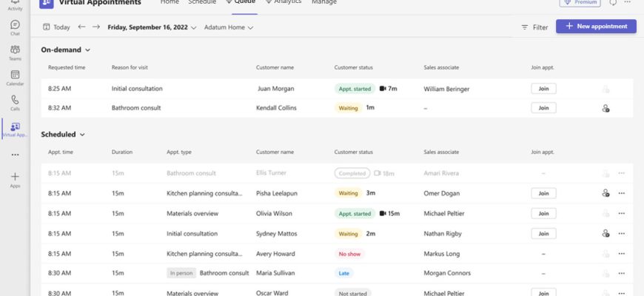Screen dimensions: 644x296
Task: Select Virtual Appointments app in sidebar
Action: tap(16, 129)
